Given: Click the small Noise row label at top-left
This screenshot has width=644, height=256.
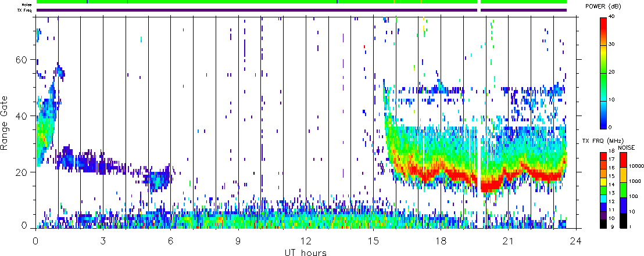Looking at the screenshot, I should [x=27, y=4].
